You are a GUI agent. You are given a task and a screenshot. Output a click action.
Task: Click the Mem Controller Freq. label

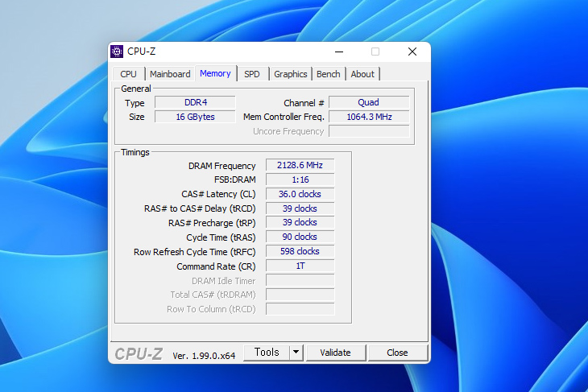tap(284, 117)
